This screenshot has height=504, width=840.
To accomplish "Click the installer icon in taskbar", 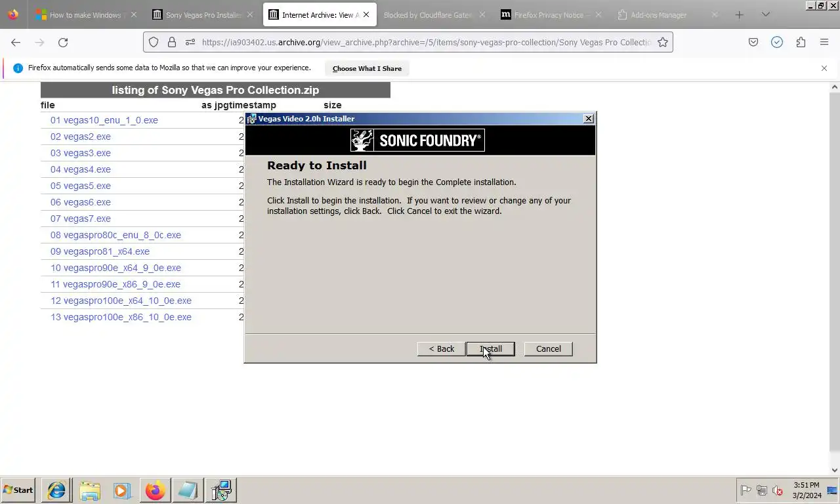I will (221, 490).
